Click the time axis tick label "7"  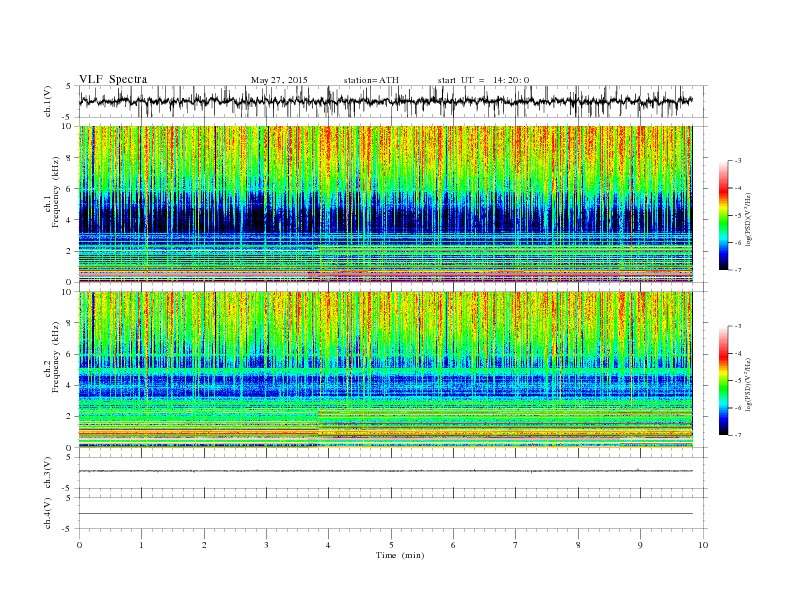[x=516, y=545]
